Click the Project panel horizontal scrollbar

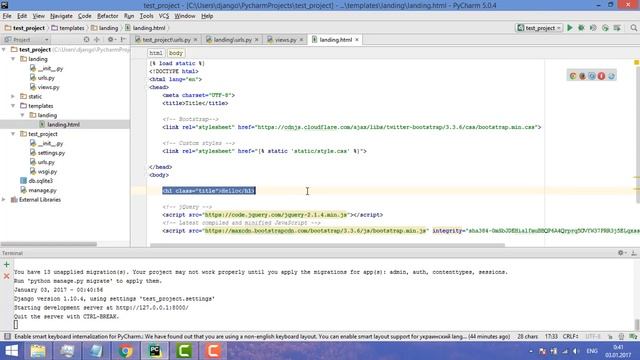click(x=49, y=244)
